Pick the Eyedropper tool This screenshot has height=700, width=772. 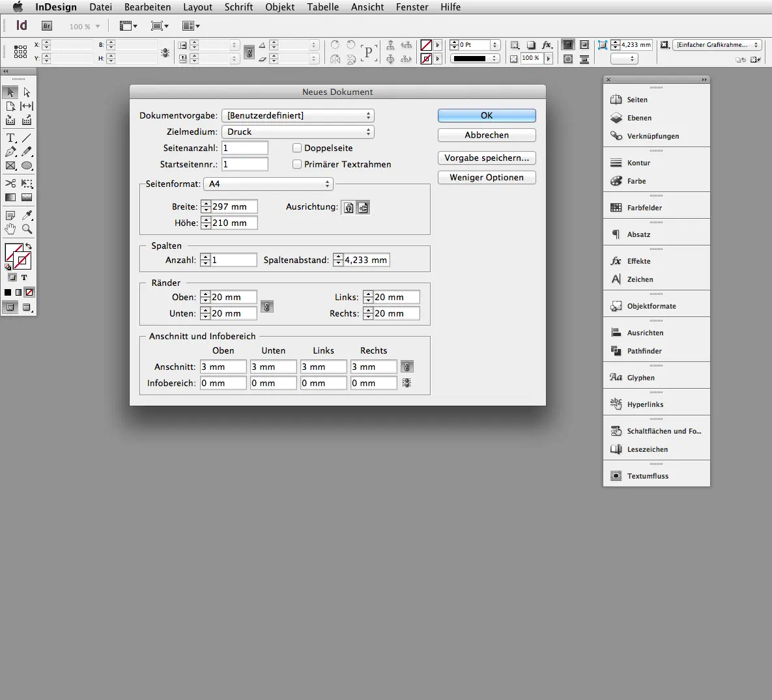tap(26, 215)
